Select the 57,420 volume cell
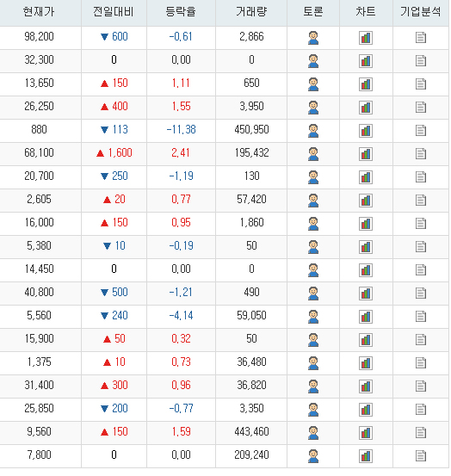 tap(251, 199)
